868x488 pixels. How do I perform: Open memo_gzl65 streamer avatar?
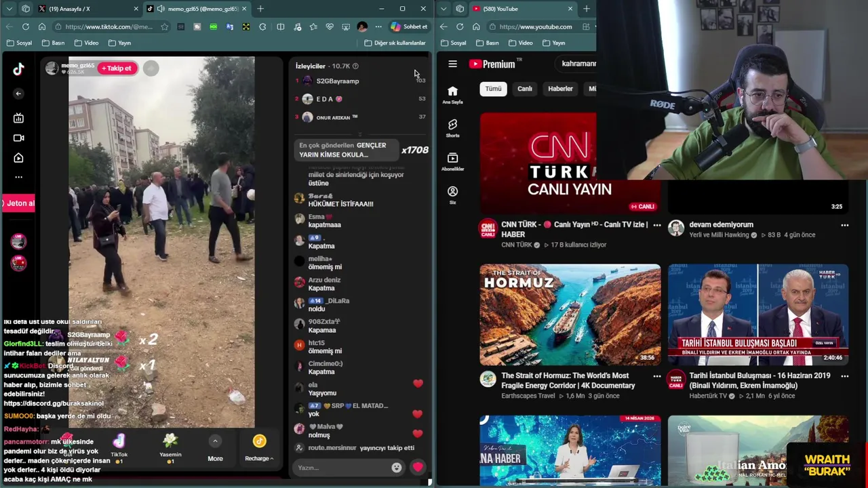tap(52, 68)
